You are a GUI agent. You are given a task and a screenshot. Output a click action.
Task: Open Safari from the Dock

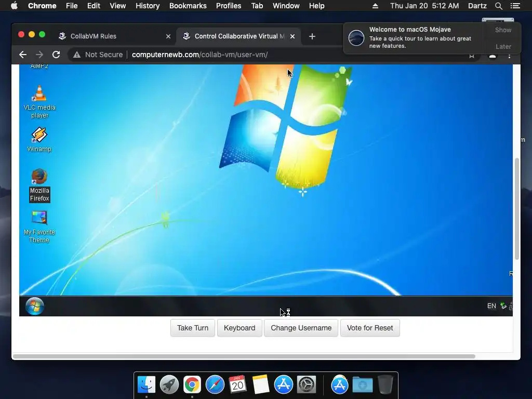click(x=215, y=385)
